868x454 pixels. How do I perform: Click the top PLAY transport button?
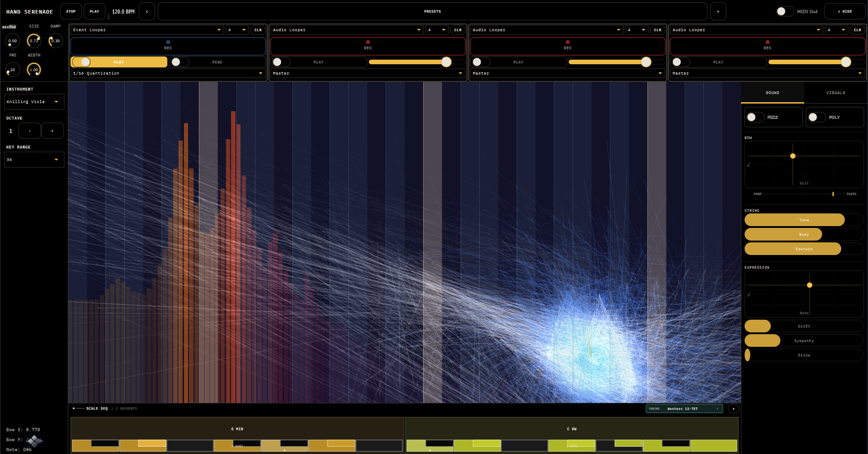click(x=94, y=11)
